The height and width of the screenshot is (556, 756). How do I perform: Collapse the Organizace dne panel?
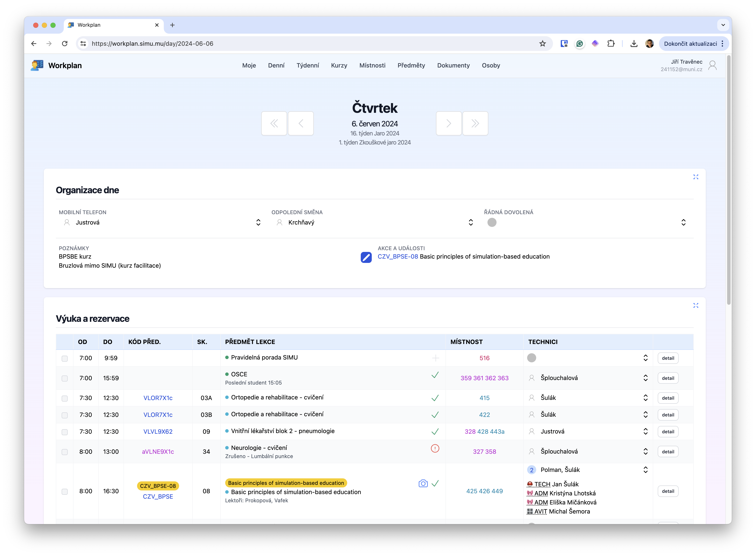coord(695,177)
